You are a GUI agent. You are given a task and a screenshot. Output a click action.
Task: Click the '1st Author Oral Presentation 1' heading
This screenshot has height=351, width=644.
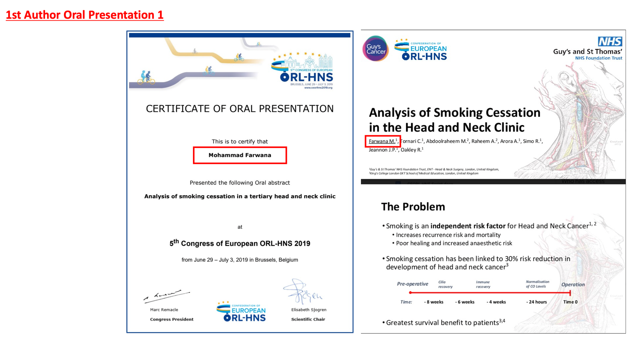[85, 15]
